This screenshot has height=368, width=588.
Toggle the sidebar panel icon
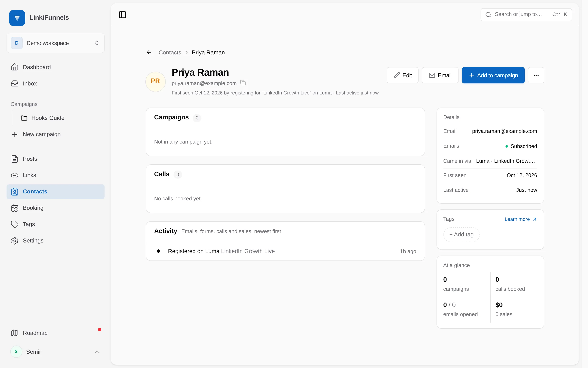coord(122,15)
